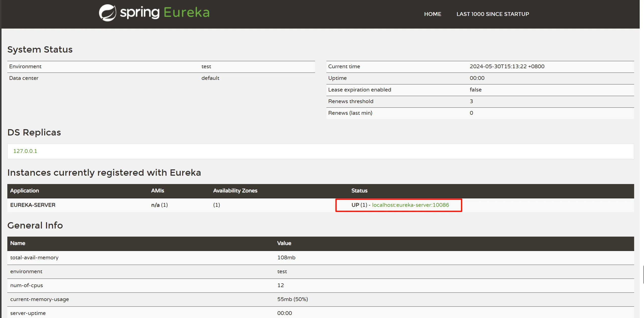The image size is (644, 318).
Task: Click the total-avail-memory row name
Action: click(34, 257)
